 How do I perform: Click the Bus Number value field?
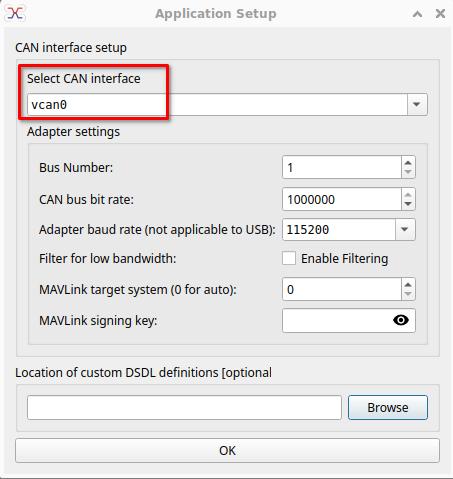click(x=342, y=167)
